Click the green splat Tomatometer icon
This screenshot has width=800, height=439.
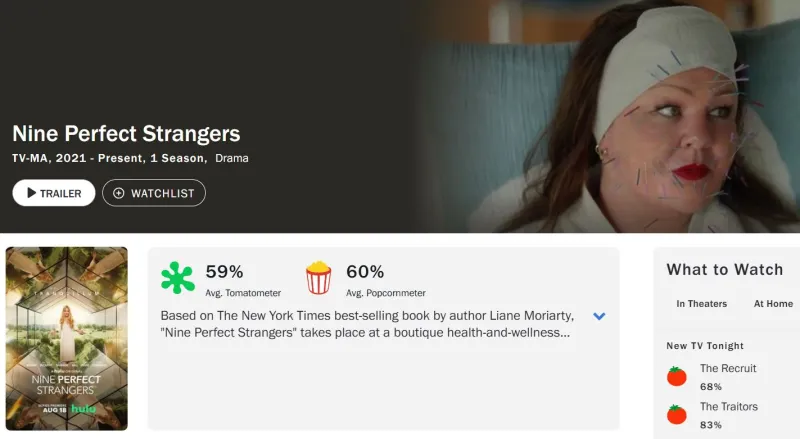point(178,277)
